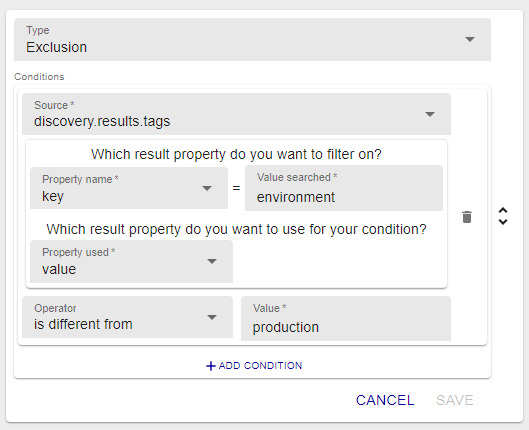The height and width of the screenshot is (430, 529).
Task: Move the condition up with the up chevron
Action: tap(503, 210)
